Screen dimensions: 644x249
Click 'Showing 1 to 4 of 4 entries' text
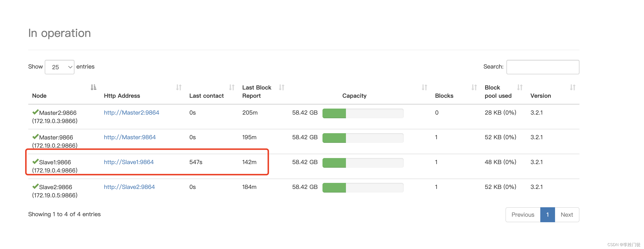(x=64, y=214)
